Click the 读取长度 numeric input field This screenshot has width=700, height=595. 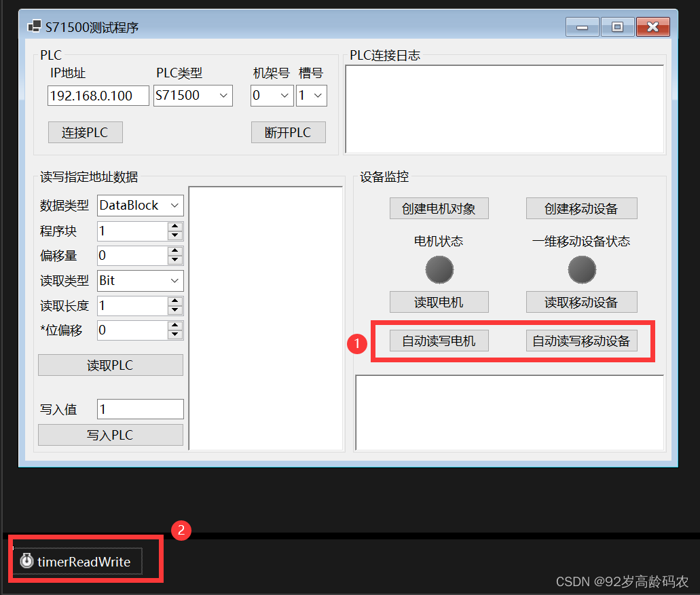click(132, 306)
